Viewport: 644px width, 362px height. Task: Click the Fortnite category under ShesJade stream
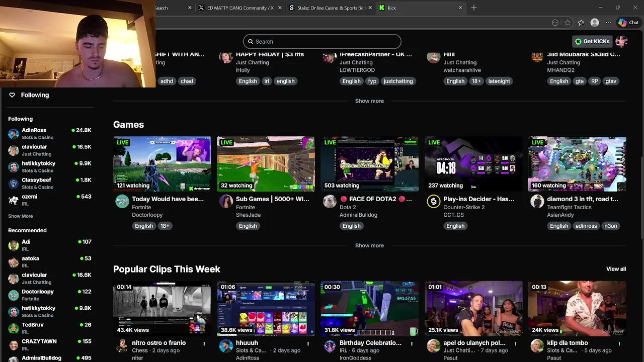[246, 207]
